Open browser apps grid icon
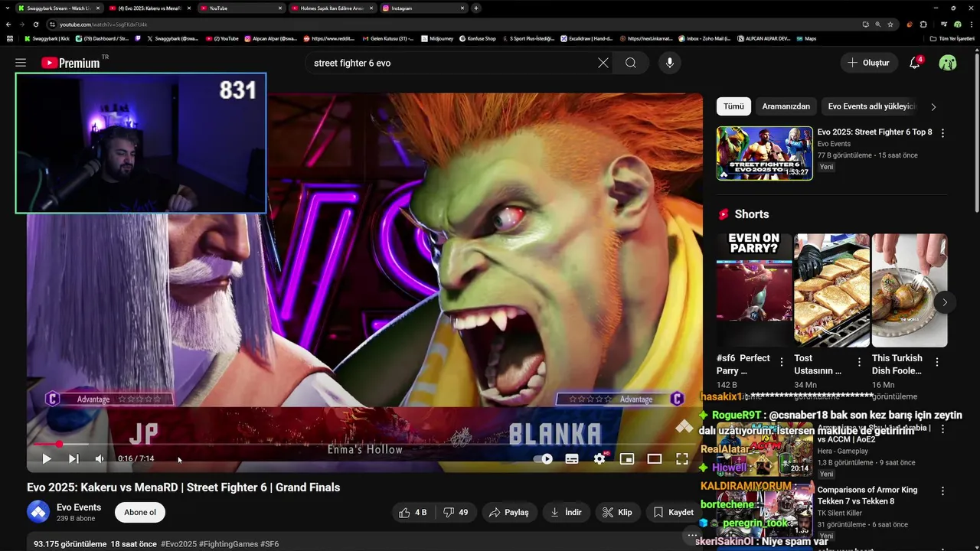Viewport: 980px width, 551px height. [x=9, y=38]
